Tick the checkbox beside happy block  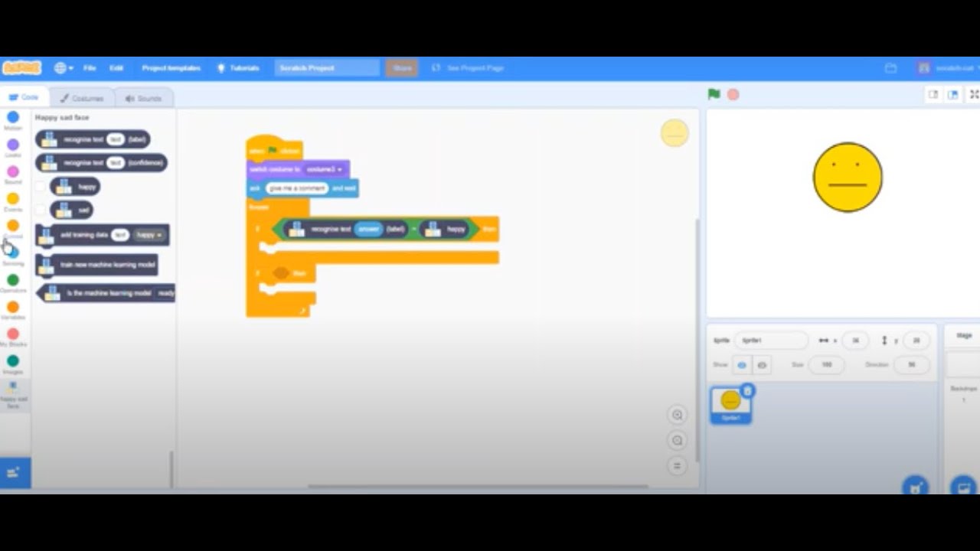[41, 186]
